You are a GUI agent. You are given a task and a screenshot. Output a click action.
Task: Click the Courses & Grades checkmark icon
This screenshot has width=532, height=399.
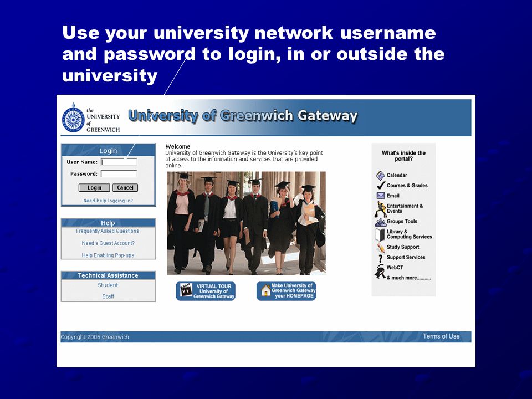coord(381,185)
